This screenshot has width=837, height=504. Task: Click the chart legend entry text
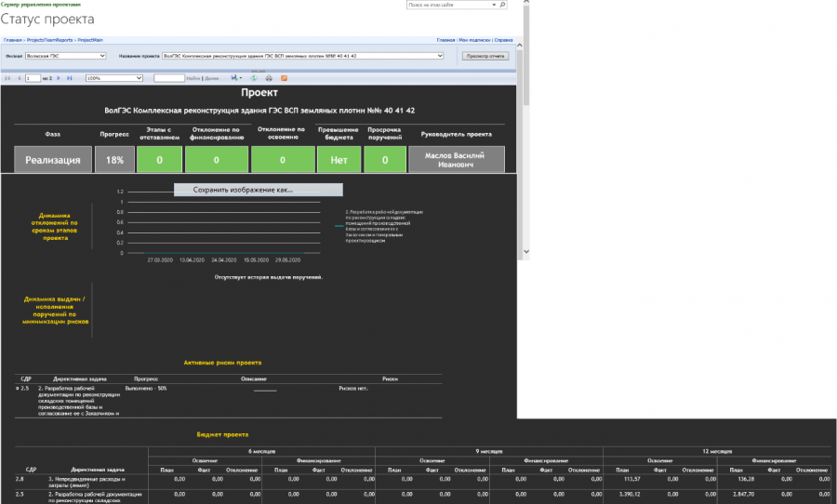pos(384,226)
